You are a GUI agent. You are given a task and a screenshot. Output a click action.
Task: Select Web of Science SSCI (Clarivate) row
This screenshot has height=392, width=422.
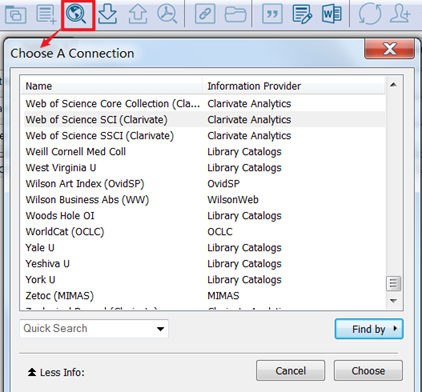[204, 136]
